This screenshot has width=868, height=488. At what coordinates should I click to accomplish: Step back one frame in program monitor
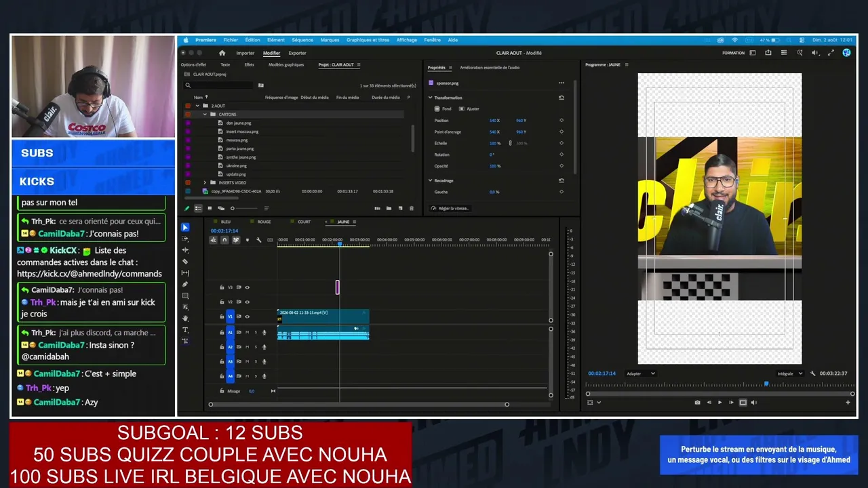[709, 403]
